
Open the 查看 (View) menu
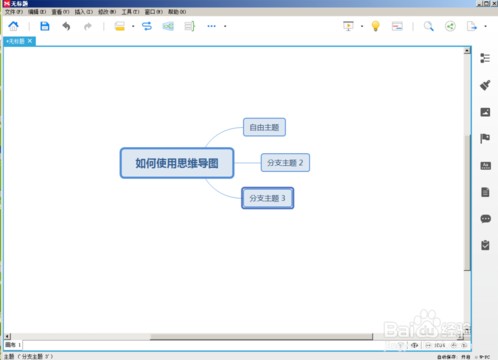[60, 12]
